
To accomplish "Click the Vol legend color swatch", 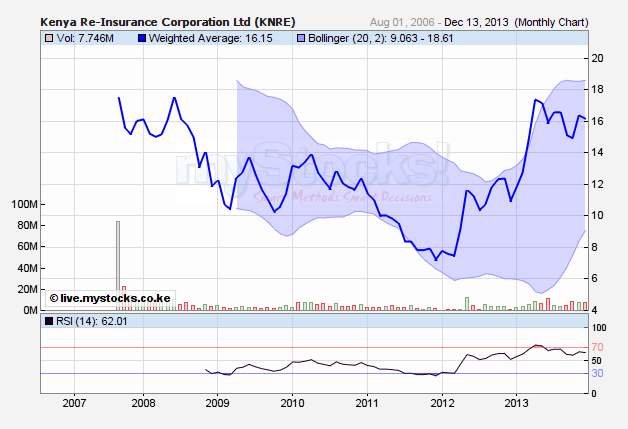I will click(x=50, y=37).
